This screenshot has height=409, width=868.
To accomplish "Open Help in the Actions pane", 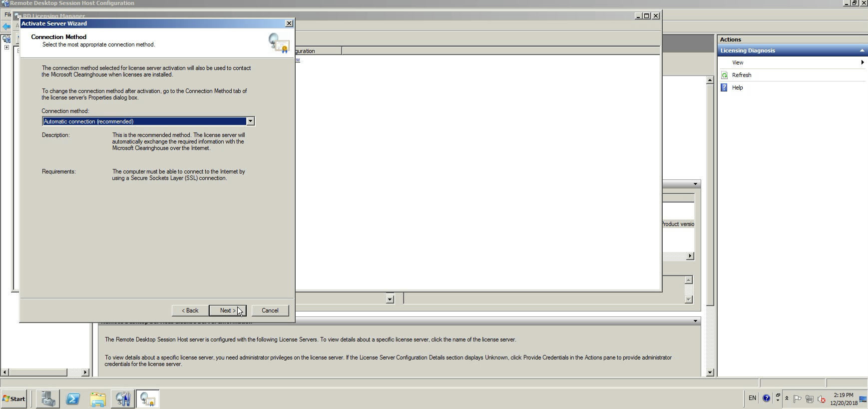I will click(737, 87).
